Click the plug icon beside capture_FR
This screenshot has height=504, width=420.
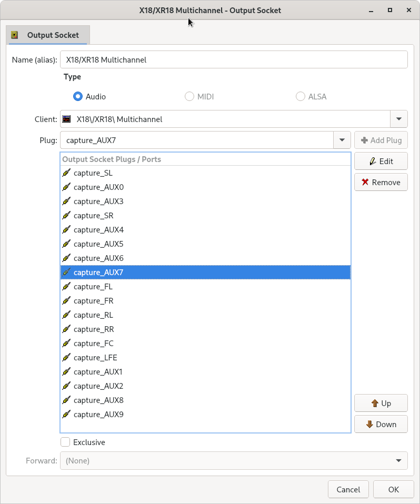(66, 301)
